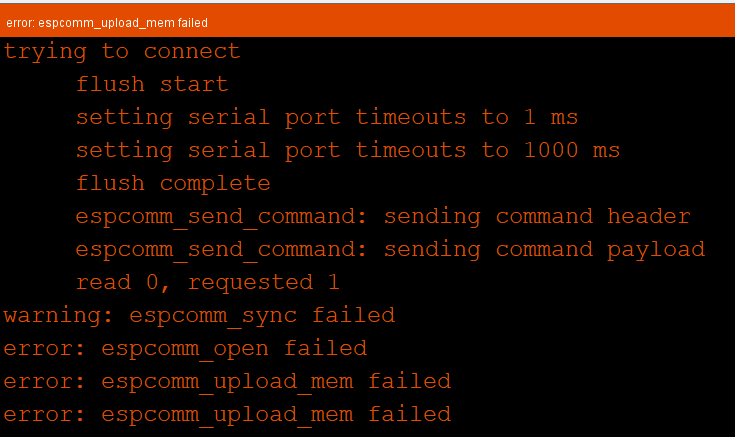Click the 'timeouts to 1000 ms' line
This screenshot has width=735, height=438.
348,150
